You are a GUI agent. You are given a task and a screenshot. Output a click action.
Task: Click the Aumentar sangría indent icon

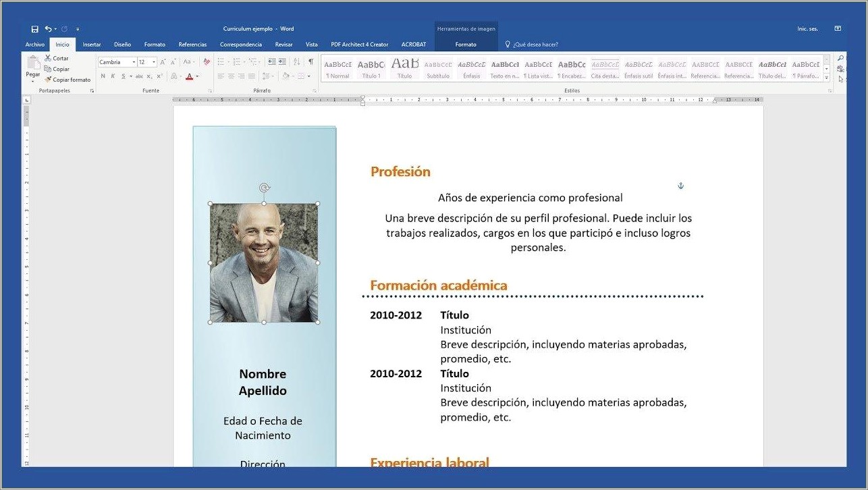pos(283,61)
